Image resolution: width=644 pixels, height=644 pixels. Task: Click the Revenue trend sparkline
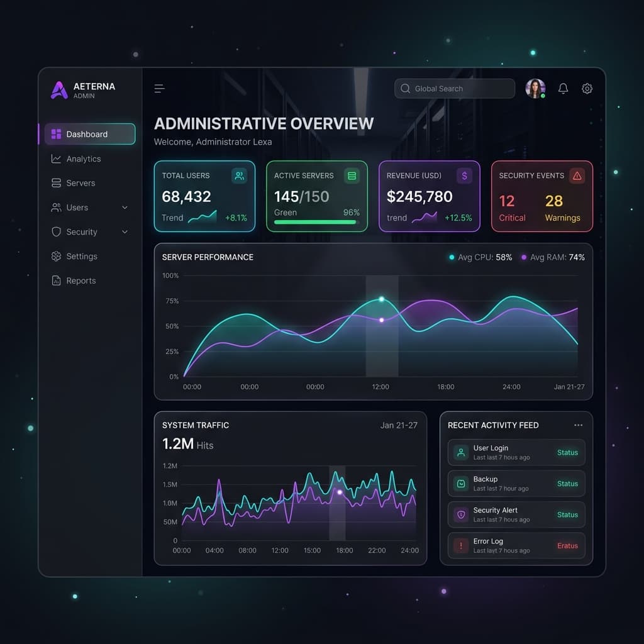tap(425, 217)
